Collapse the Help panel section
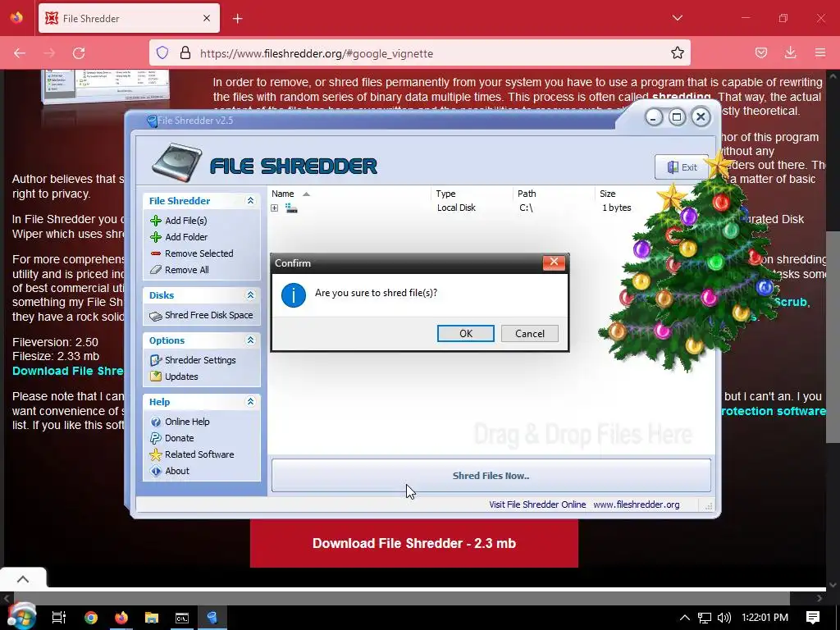This screenshot has height=630, width=840. 250,402
